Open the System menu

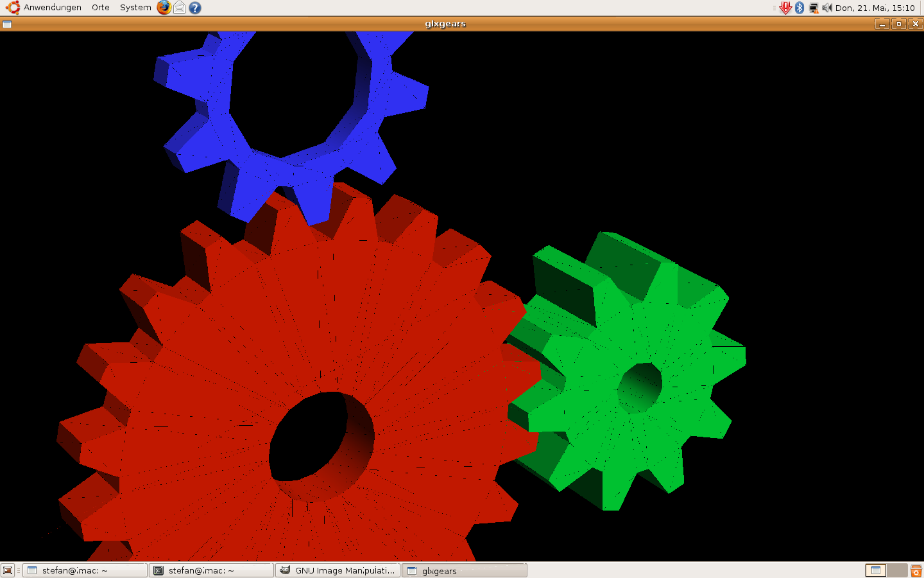click(x=135, y=8)
